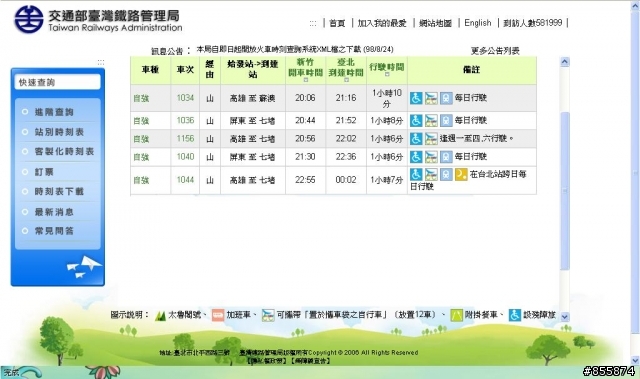Click bicycle-bag icon in train 1156 row

pyautogui.click(x=431, y=139)
